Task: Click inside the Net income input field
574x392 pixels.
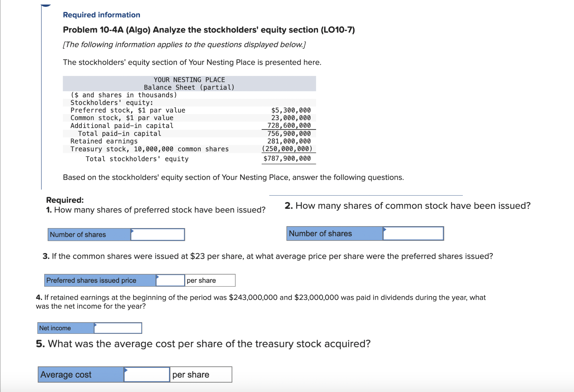Action: point(118,328)
